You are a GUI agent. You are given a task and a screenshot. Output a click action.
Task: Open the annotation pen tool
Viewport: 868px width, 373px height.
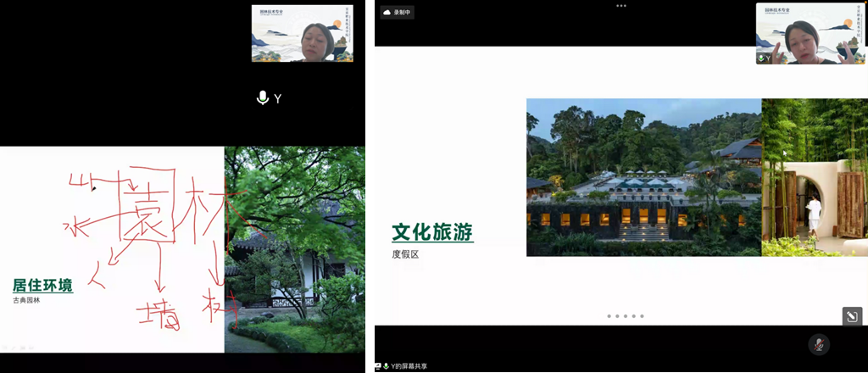[851, 316]
